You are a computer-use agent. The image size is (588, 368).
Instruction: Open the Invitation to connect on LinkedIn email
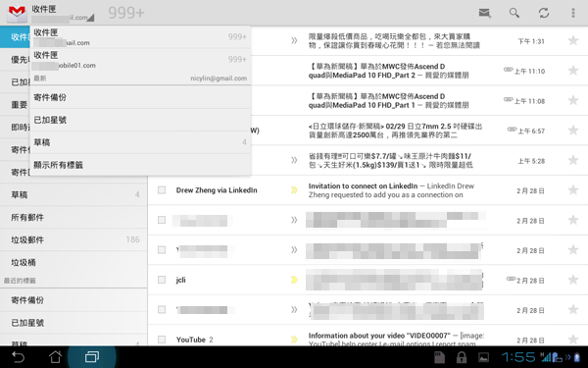point(391,190)
